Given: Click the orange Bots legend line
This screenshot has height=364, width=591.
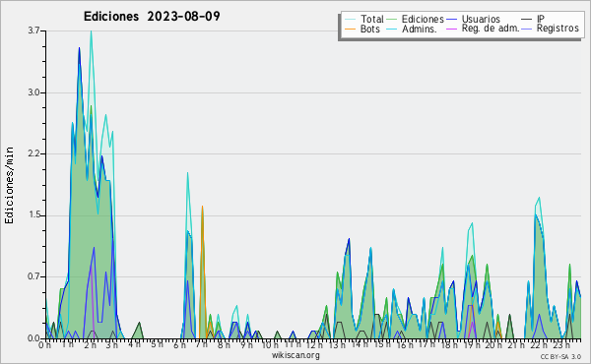Looking at the screenshot, I should coord(350,29).
